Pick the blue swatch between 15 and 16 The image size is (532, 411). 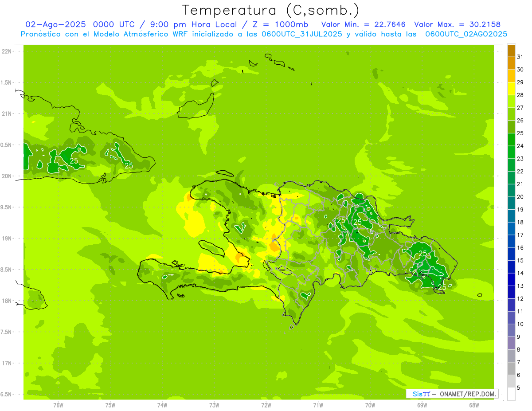pyautogui.click(x=511, y=254)
